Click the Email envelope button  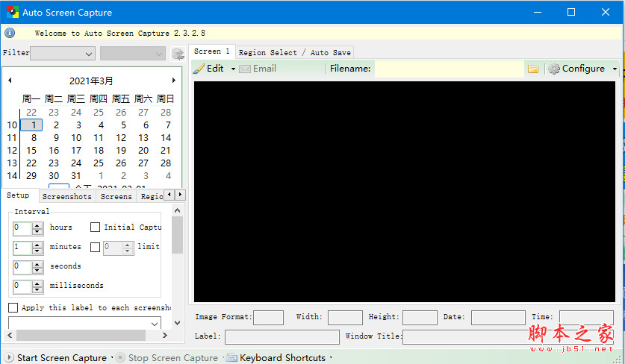(x=258, y=69)
